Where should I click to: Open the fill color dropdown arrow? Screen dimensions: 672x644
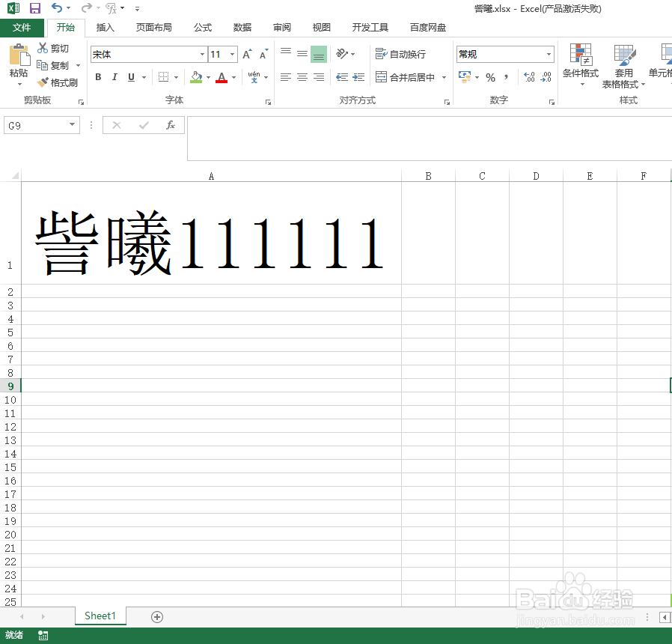pos(209,77)
